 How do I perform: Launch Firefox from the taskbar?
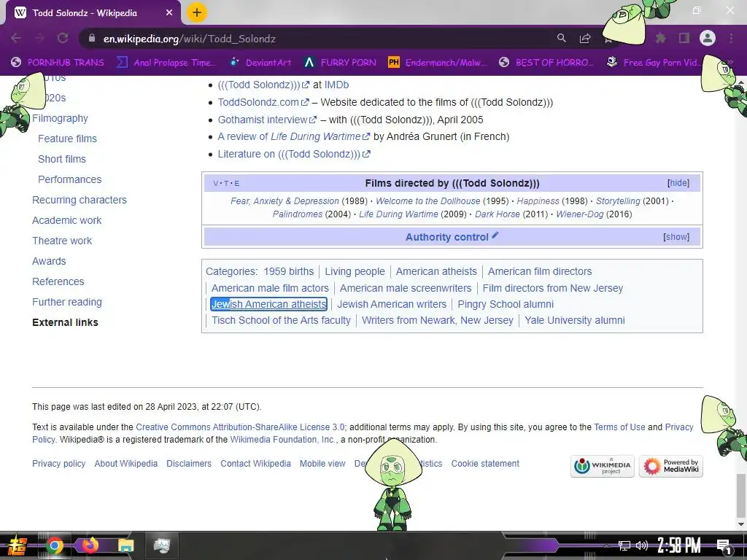coord(90,545)
